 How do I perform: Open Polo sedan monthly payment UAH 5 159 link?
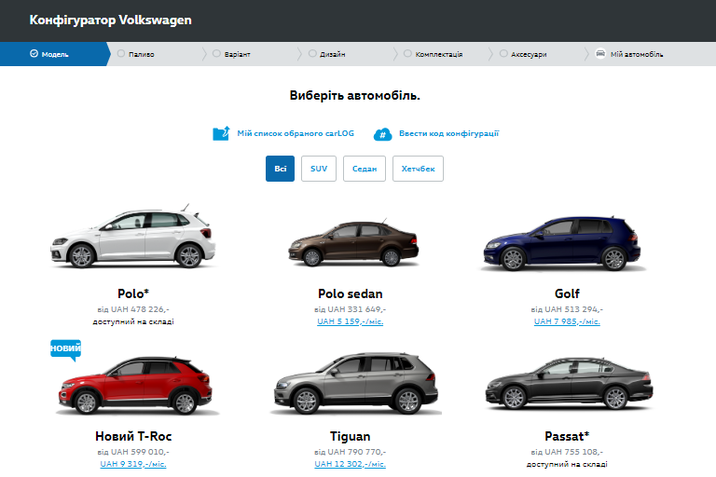pyautogui.click(x=350, y=321)
